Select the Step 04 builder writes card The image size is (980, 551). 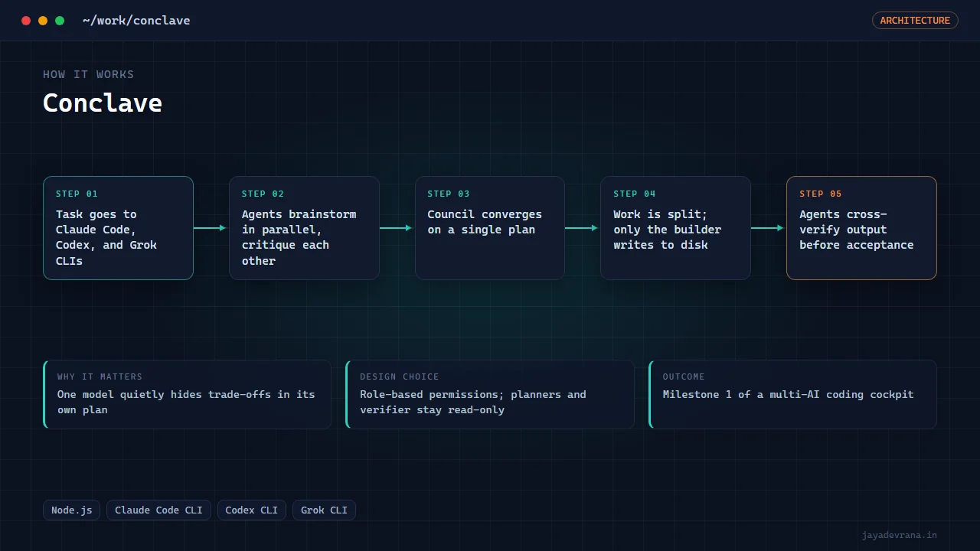(675, 228)
